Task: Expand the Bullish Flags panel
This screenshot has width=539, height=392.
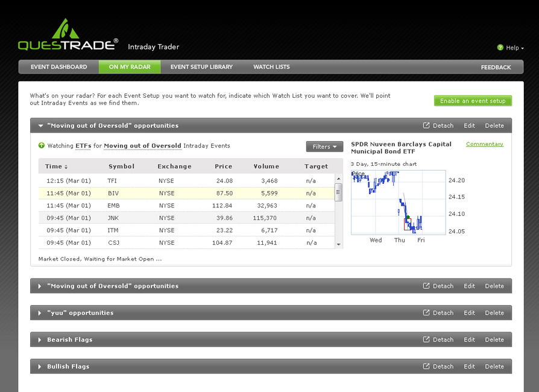Action: pos(40,367)
